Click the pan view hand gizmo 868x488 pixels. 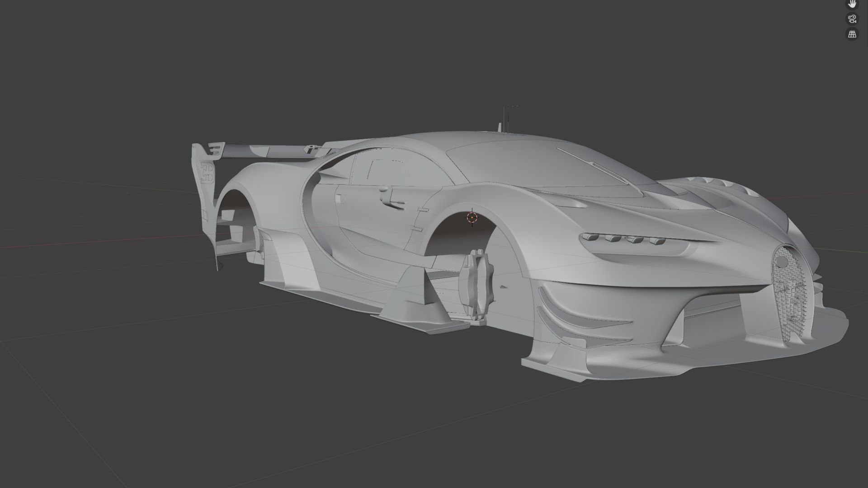(852, 4)
